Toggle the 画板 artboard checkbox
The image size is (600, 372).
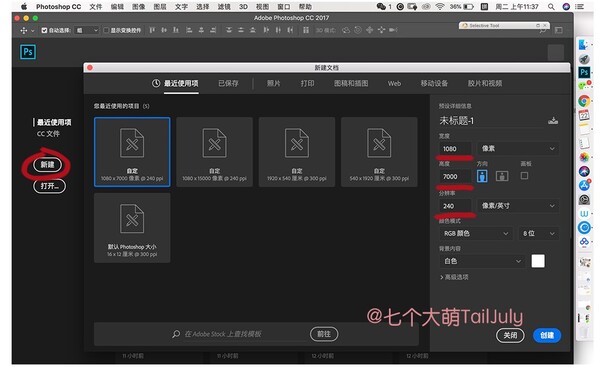click(x=525, y=176)
